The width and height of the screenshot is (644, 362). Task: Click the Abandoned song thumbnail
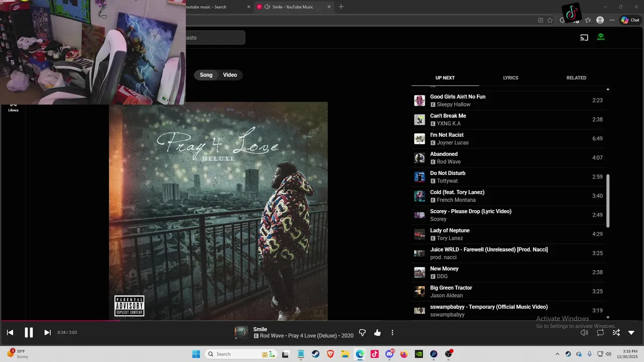[x=419, y=158]
